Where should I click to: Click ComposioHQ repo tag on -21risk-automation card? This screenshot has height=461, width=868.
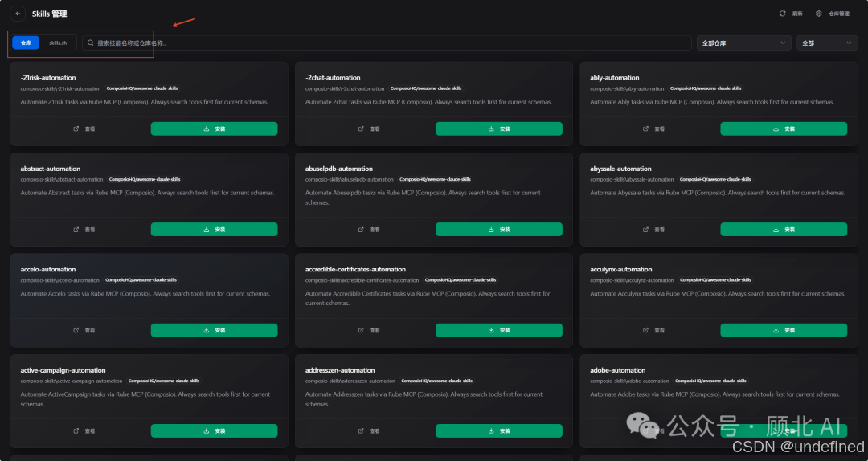(142, 88)
